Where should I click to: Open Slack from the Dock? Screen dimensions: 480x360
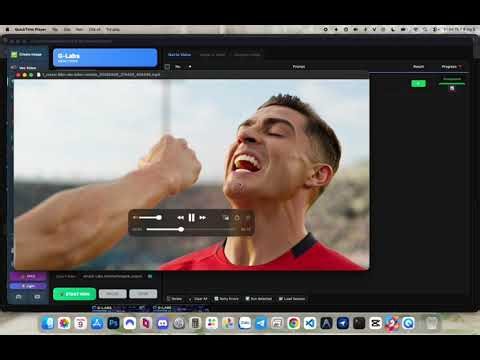[x=212, y=323]
